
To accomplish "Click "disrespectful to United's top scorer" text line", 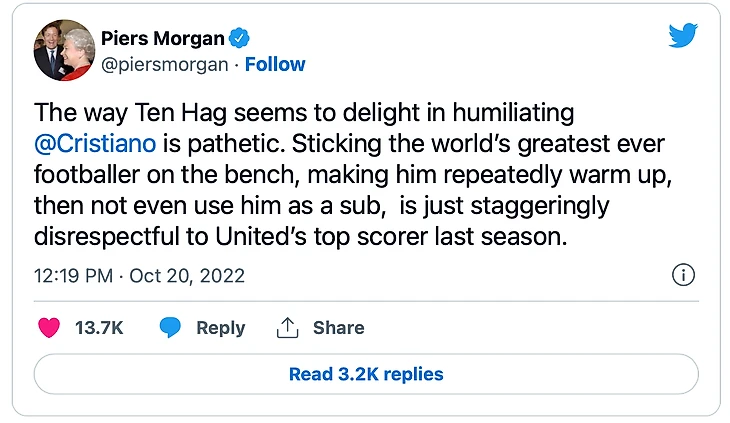I will pos(200,239).
